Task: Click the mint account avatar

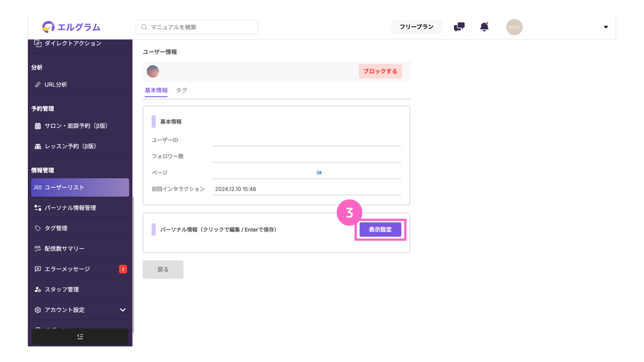Action: (x=514, y=27)
